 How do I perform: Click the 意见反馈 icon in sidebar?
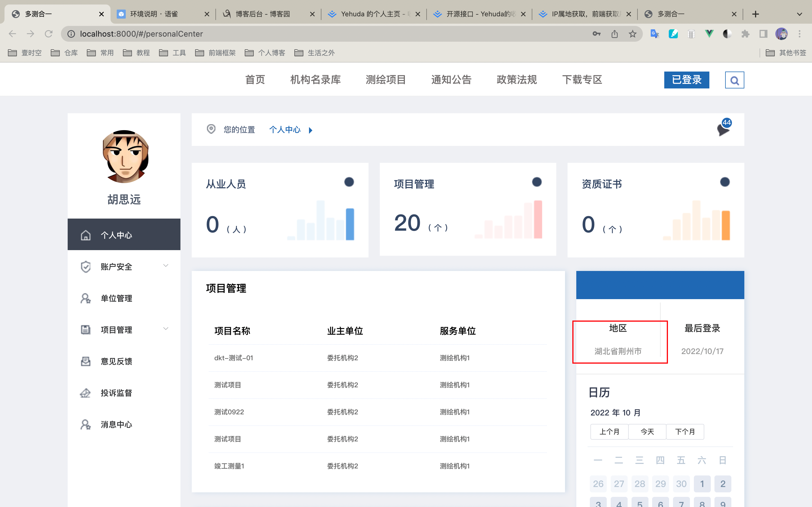pyautogui.click(x=85, y=361)
